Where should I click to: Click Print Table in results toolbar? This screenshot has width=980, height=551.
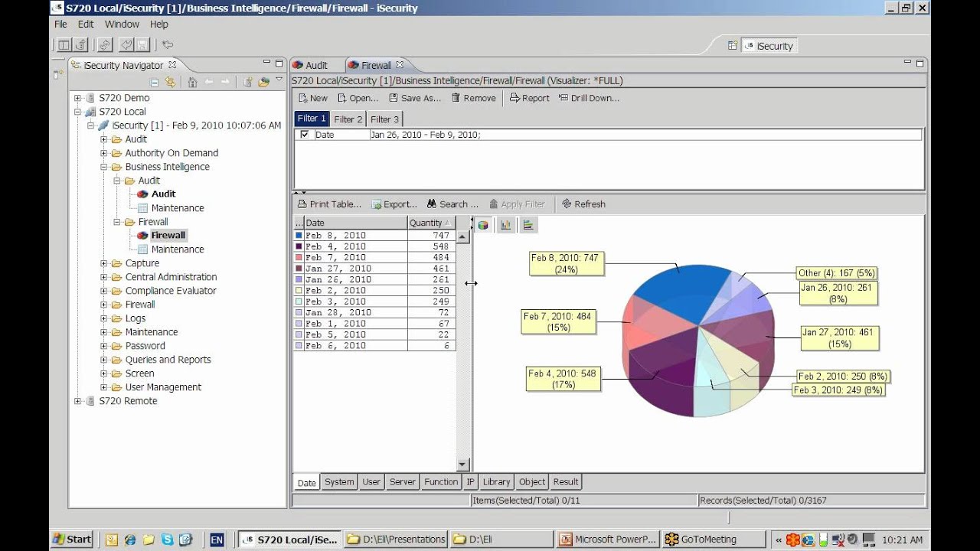click(329, 204)
